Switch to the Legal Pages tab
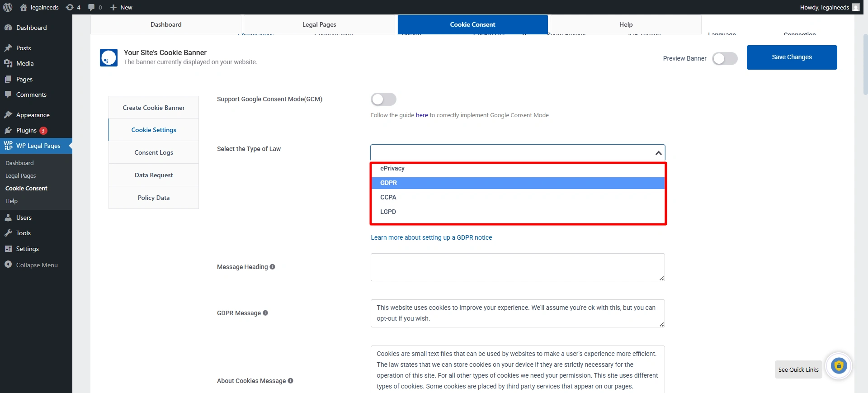The height and width of the screenshot is (393, 868). click(x=319, y=24)
